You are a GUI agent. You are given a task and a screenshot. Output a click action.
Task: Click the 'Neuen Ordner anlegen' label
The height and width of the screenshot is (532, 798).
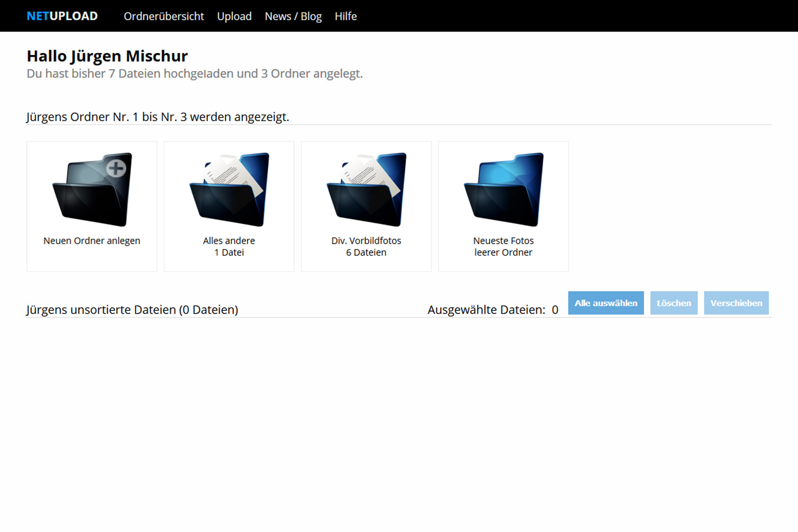point(92,241)
